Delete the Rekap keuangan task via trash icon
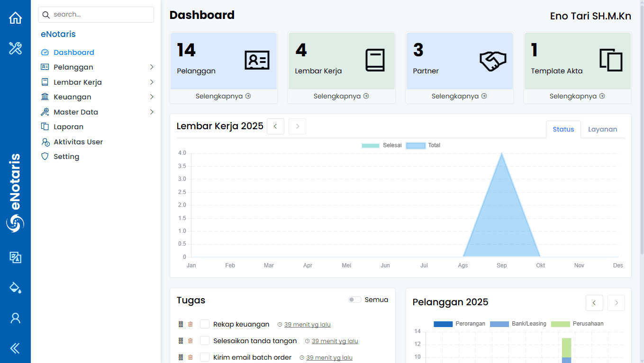 coord(190,324)
